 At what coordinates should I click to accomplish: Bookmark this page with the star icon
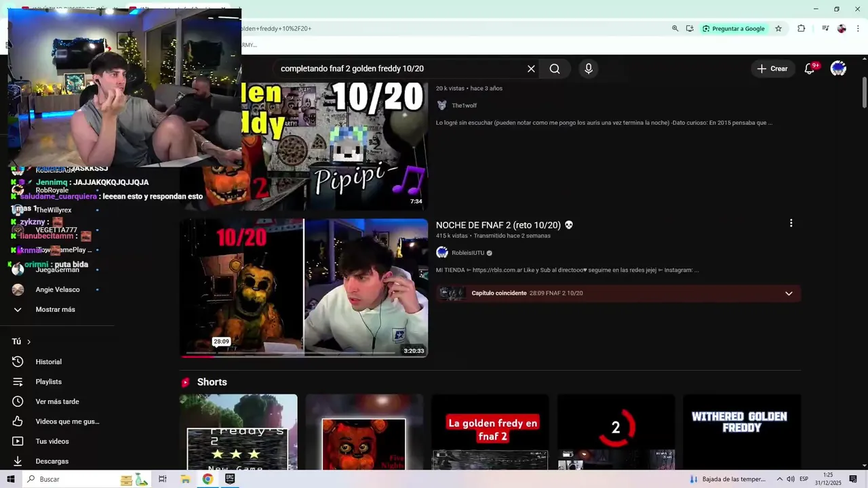[x=778, y=28]
